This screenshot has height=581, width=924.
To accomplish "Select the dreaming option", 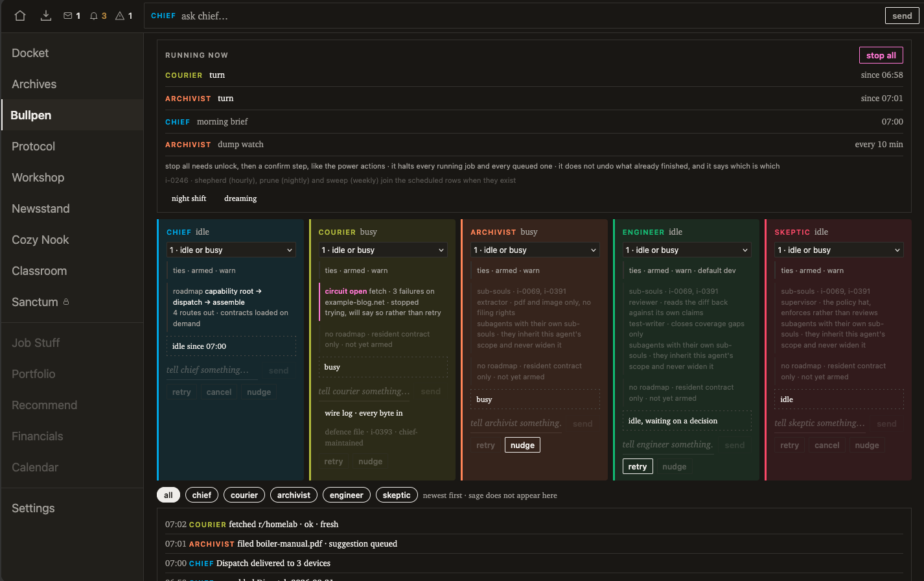I will pyautogui.click(x=240, y=198).
